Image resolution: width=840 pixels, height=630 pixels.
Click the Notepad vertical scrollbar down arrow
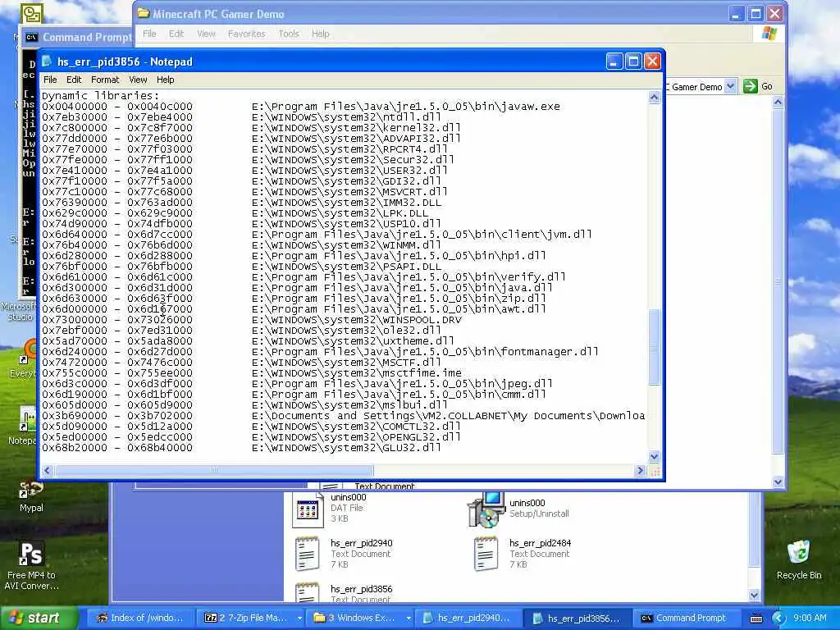(654, 456)
